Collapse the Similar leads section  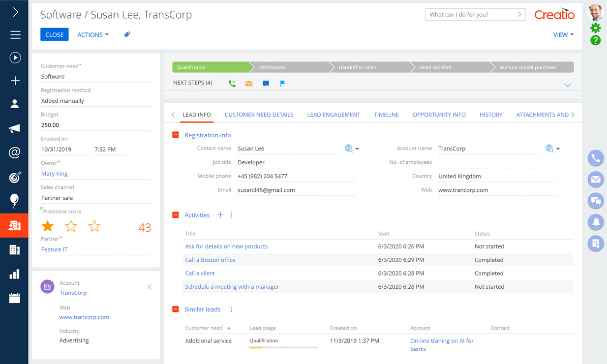click(x=176, y=309)
